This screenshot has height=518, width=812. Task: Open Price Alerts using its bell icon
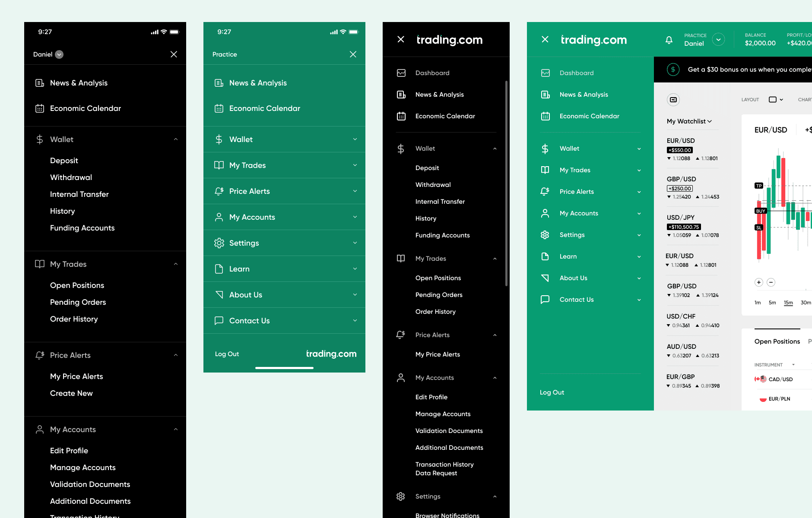pos(400,335)
